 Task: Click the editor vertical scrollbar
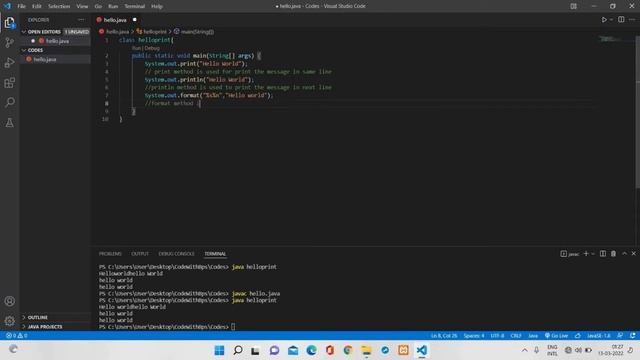tap(637, 112)
